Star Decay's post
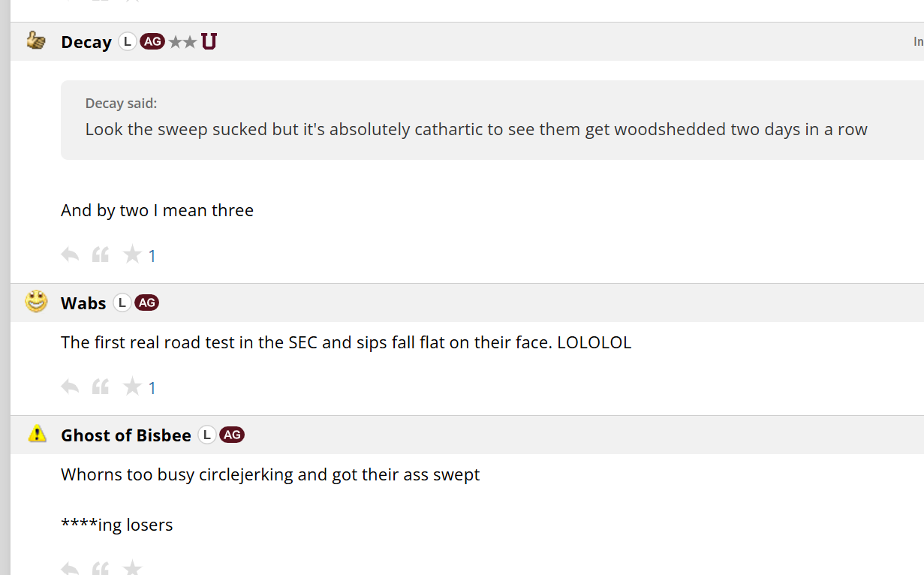 [133, 254]
